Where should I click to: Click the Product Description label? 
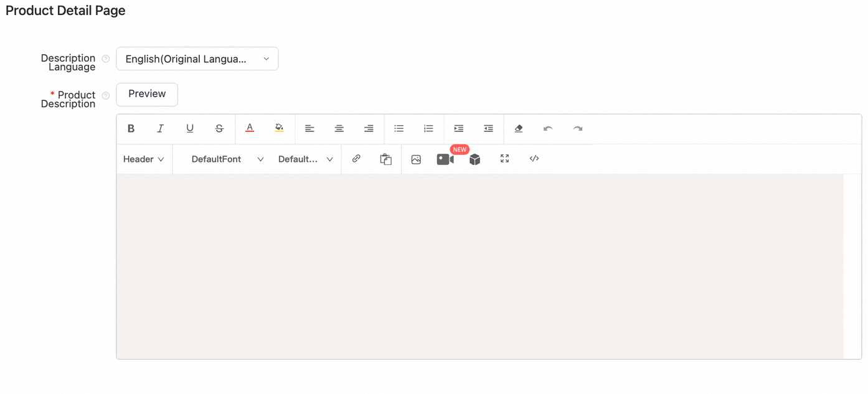point(68,100)
